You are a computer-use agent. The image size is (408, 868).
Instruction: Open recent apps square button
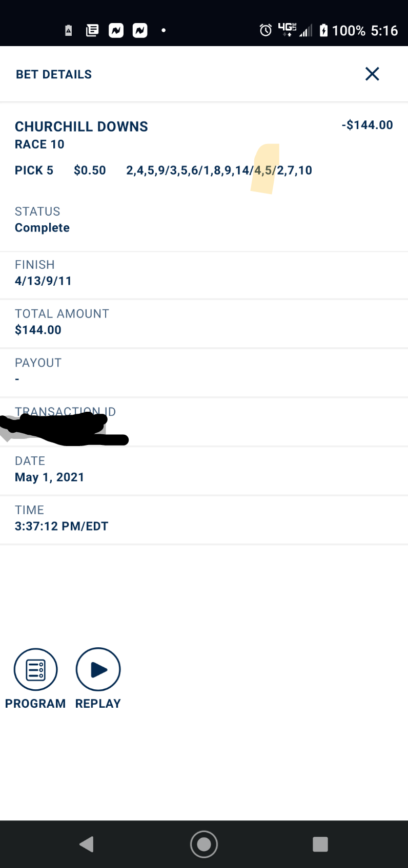click(320, 844)
